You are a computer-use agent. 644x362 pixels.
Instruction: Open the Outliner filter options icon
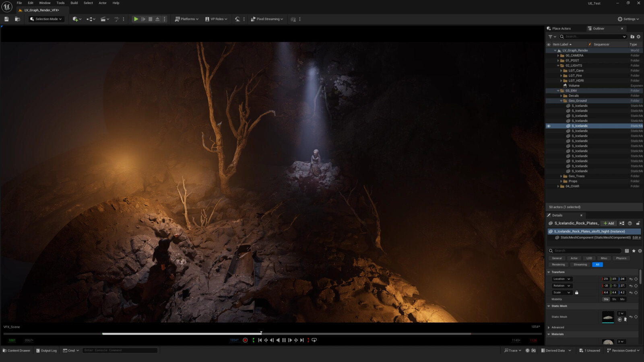click(x=552, y=37)
